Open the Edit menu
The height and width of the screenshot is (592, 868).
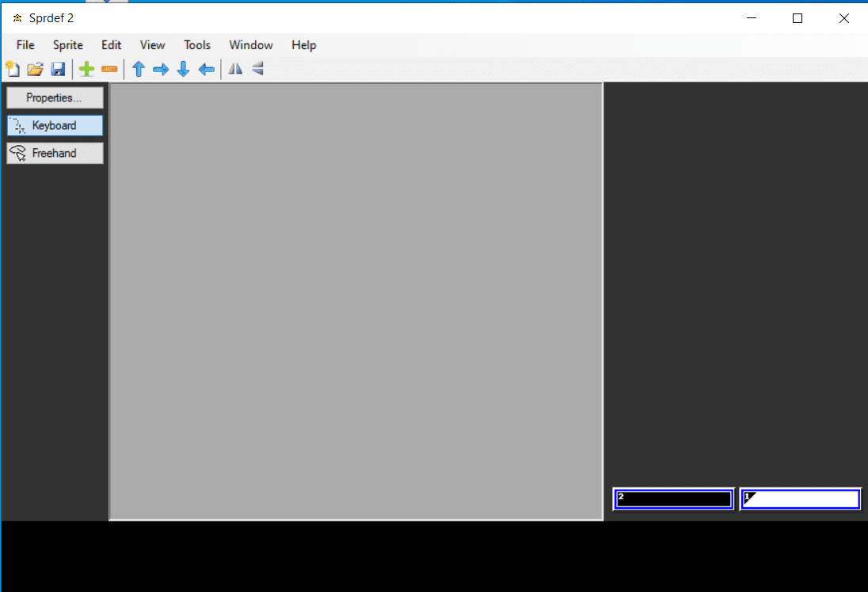pyautogui.click(x=111, y=45)
